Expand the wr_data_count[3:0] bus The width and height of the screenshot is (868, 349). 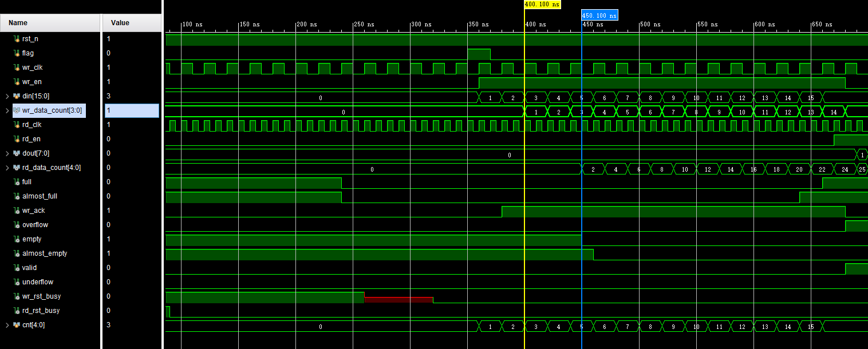7,110
